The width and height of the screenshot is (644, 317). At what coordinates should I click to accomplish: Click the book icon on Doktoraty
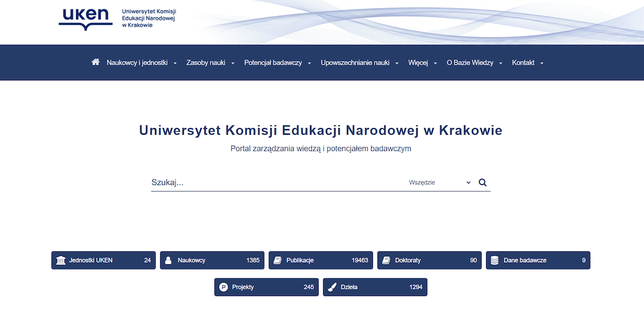coord(386,260)
